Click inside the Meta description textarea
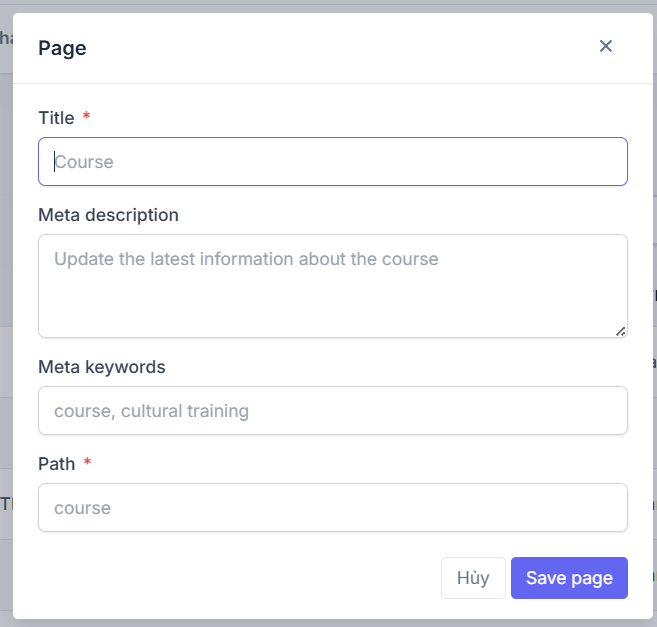657x627 pixels. 333,286
